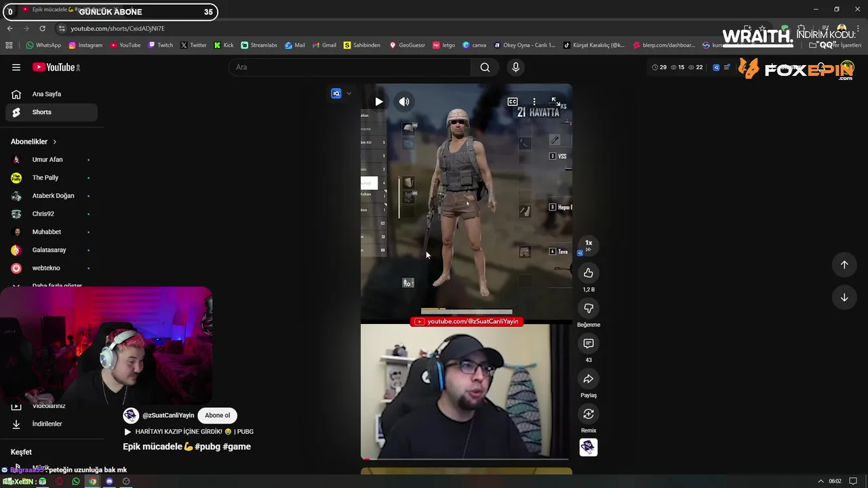Open the Sahibinden bookmark
Screen dimensions: 868x488
(361, 45)
